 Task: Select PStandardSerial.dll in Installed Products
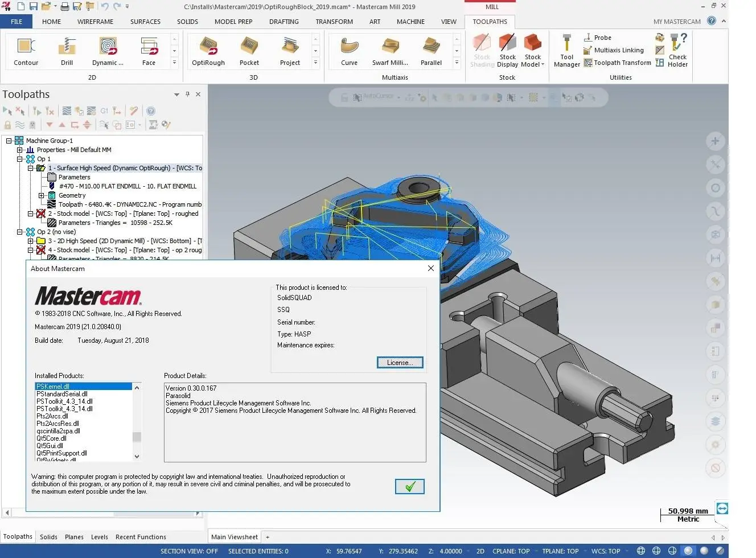coord(62,394)
